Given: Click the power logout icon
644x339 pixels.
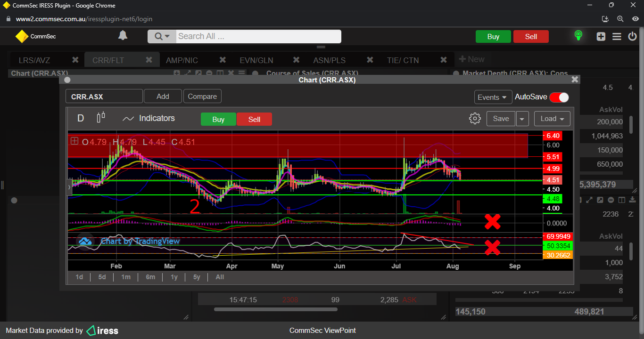Looking at the screenshot, I should (x=633, y=36).
